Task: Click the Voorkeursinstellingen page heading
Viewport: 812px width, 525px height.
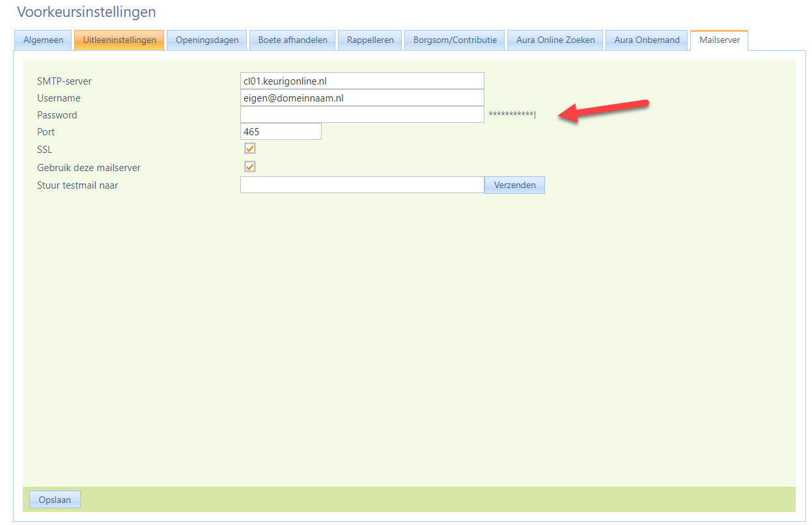Action: (x=87, y=12)
